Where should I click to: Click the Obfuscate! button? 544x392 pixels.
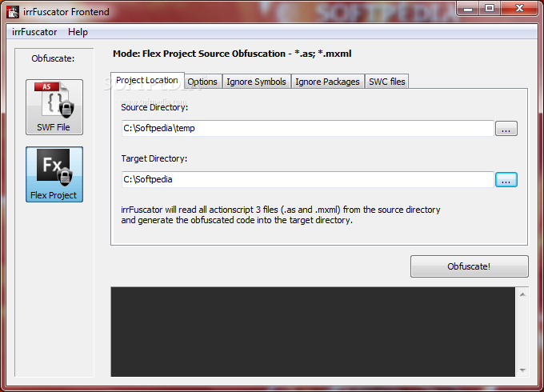469,266
